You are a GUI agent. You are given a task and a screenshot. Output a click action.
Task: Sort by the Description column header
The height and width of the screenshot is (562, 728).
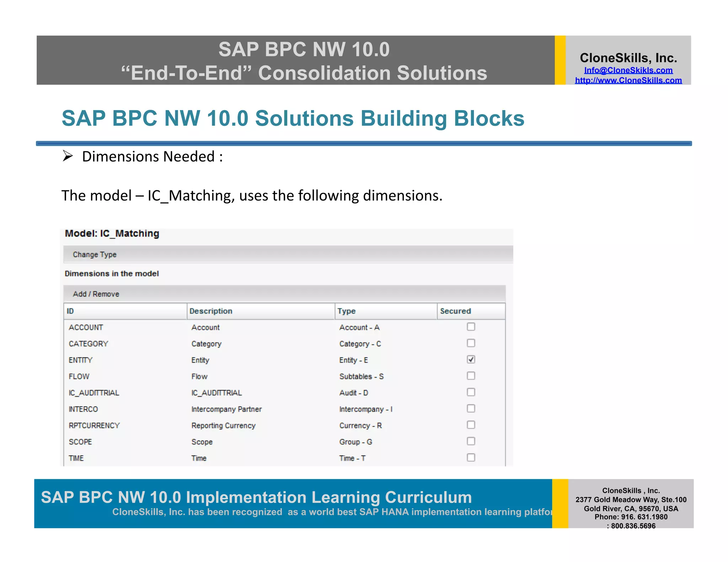pyautogui.click(x=261, y=311)
